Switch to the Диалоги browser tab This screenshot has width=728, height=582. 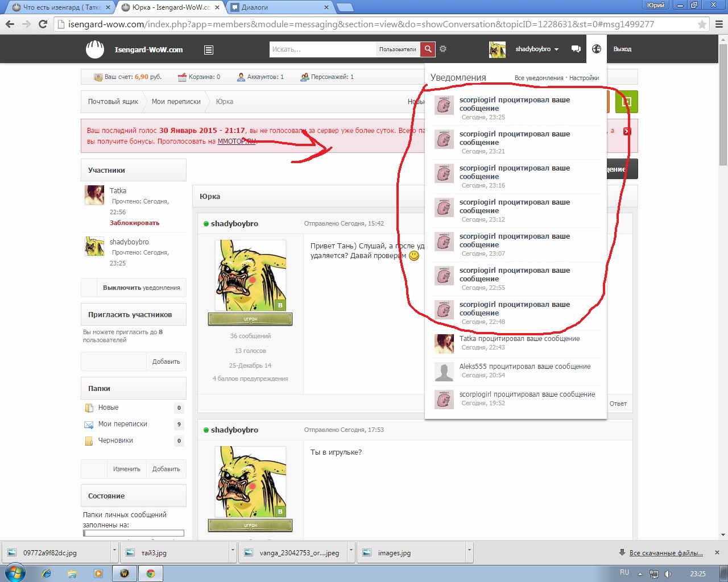[x=280, y=7]
